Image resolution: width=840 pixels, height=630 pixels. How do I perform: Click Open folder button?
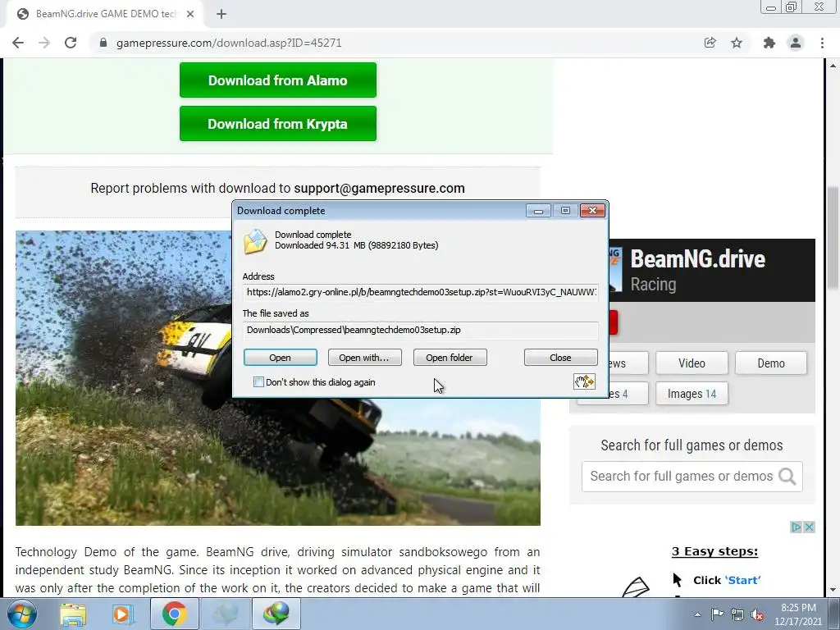point(450,358)
